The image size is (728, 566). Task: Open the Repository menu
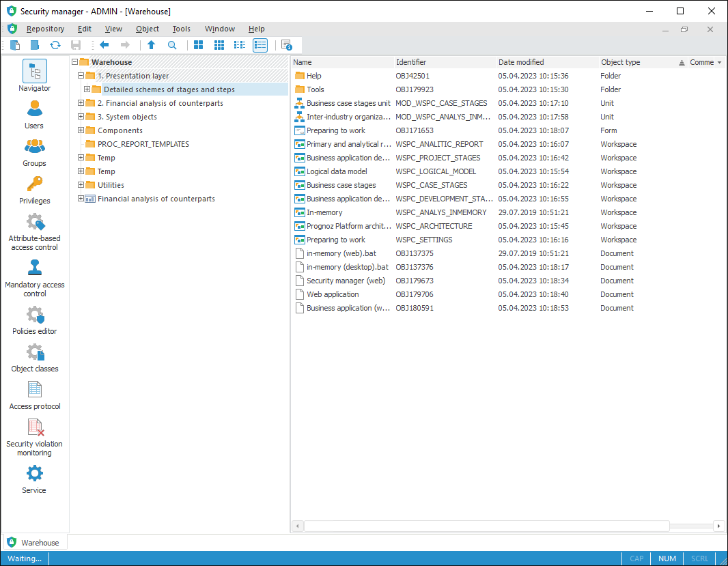[46, 29]
